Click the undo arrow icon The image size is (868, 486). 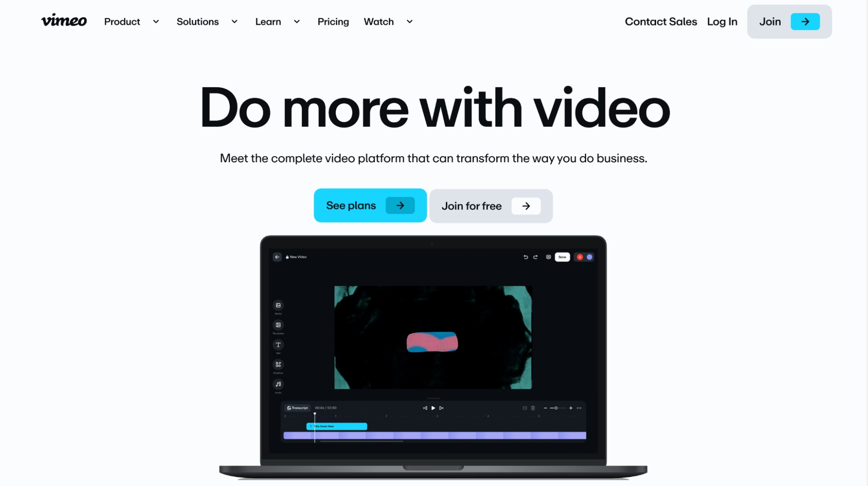pos(525,257)
